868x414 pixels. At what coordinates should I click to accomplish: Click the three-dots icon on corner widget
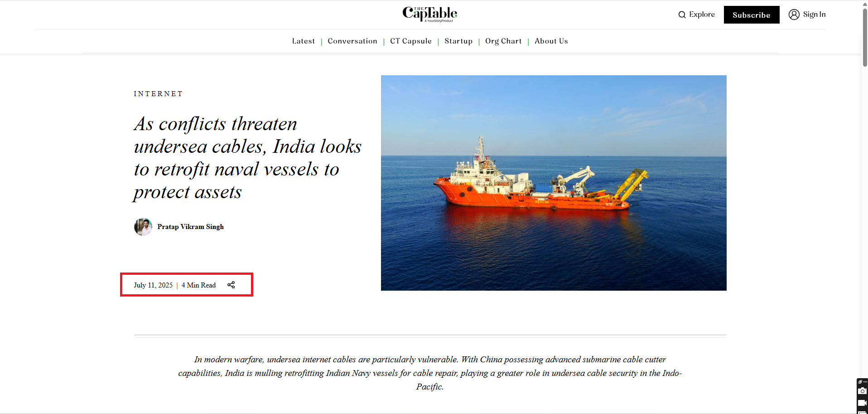pyautogui.click(x=865, y=382)
